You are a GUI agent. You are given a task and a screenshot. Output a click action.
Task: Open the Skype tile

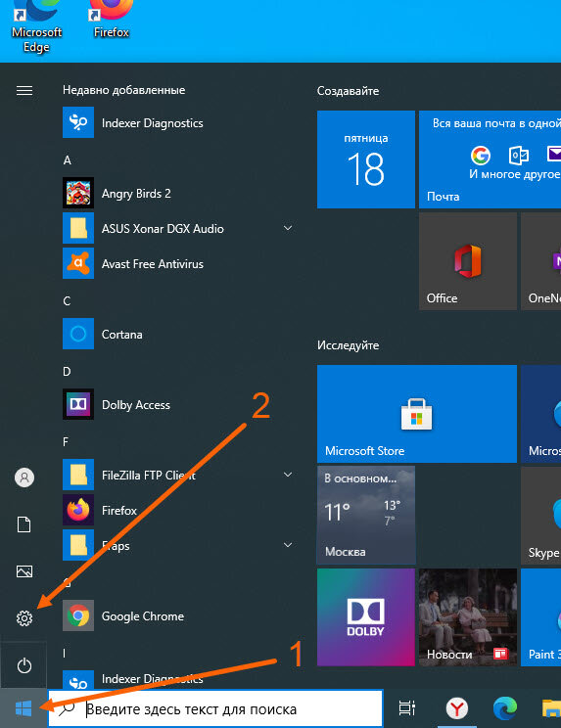[x=541, y=516]
